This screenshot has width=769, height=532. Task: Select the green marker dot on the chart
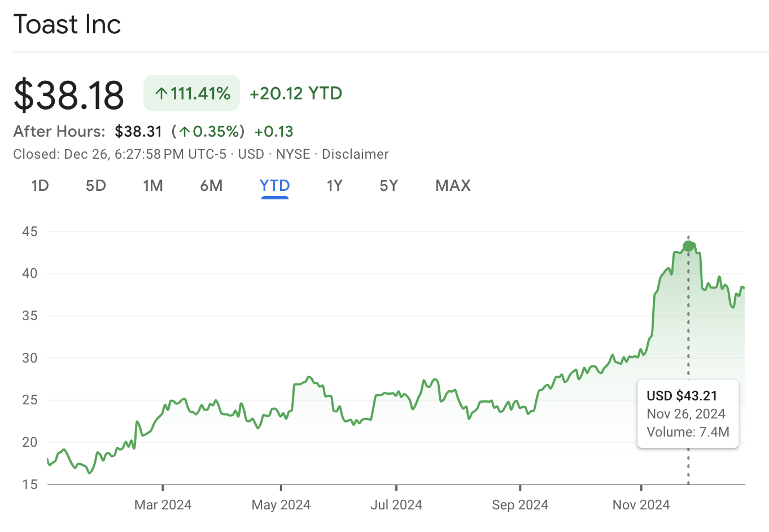tap(688, 246)
